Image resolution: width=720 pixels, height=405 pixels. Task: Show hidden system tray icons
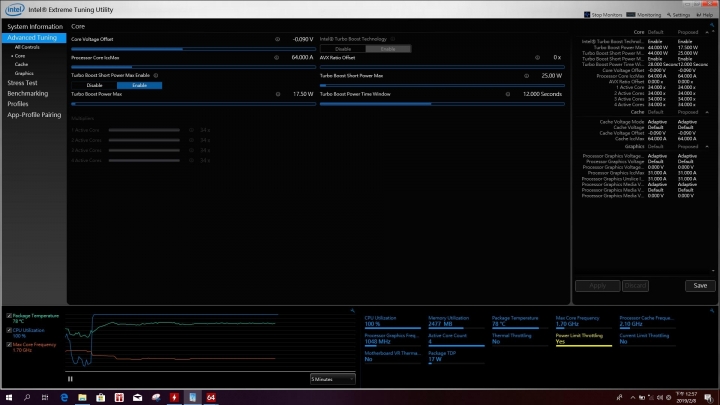[x=632, y=397]
